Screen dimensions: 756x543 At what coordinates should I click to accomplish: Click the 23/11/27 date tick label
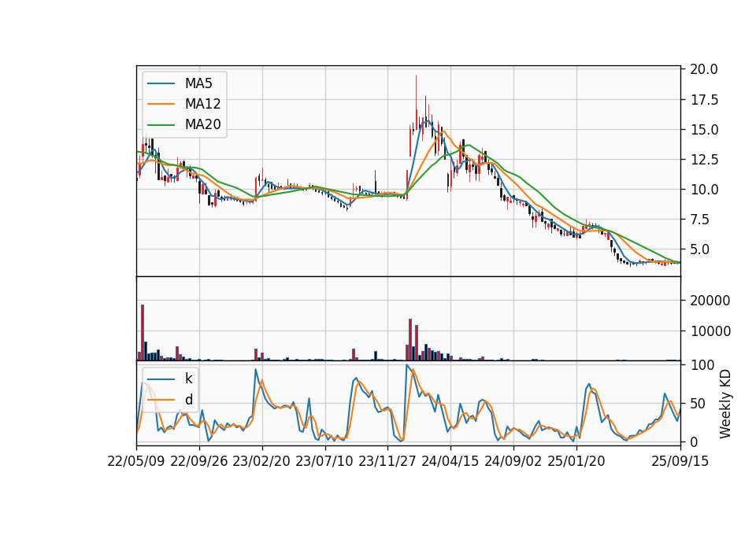point(387,461)
